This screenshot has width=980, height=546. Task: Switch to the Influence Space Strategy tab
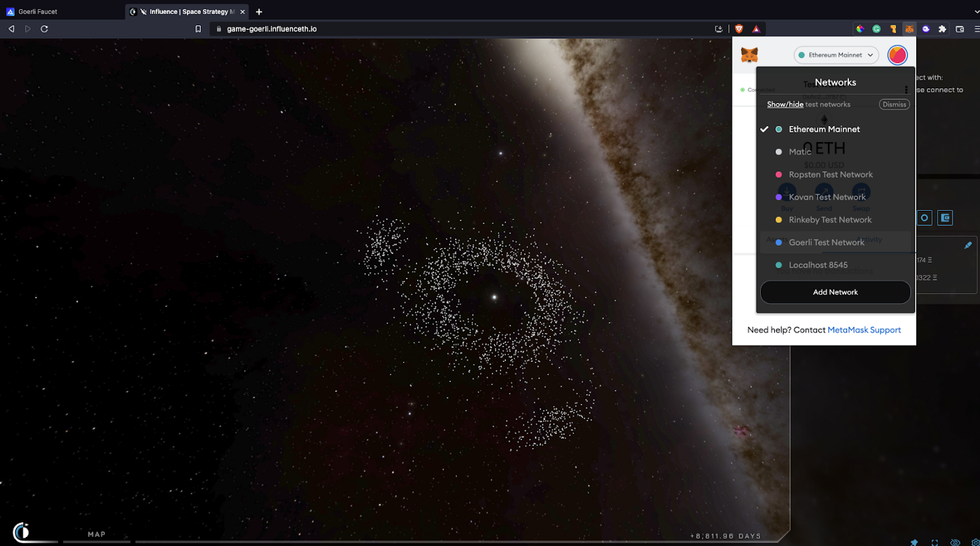tap(188, 11)
